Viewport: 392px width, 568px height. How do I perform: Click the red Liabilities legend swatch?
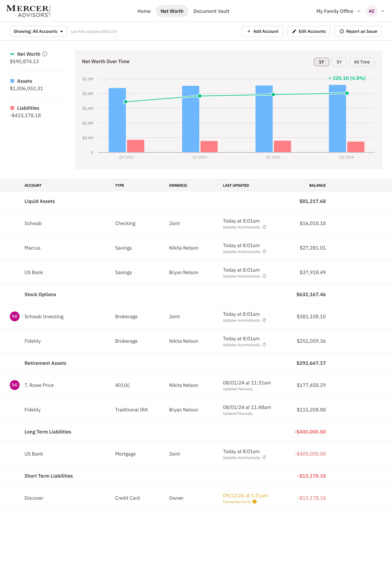click(12, 108)
